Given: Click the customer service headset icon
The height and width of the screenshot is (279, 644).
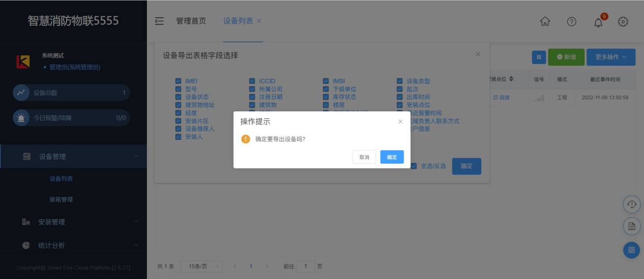Looking at the screenshot, I should pyautogui.click(x=632, y=204).
